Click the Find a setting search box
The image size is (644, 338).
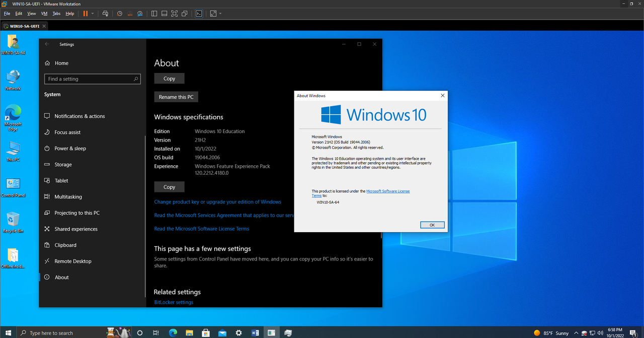93,79
